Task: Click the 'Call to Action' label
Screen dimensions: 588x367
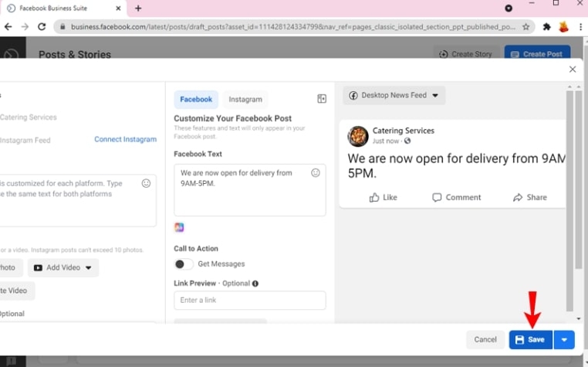Action: pos(196,249)
